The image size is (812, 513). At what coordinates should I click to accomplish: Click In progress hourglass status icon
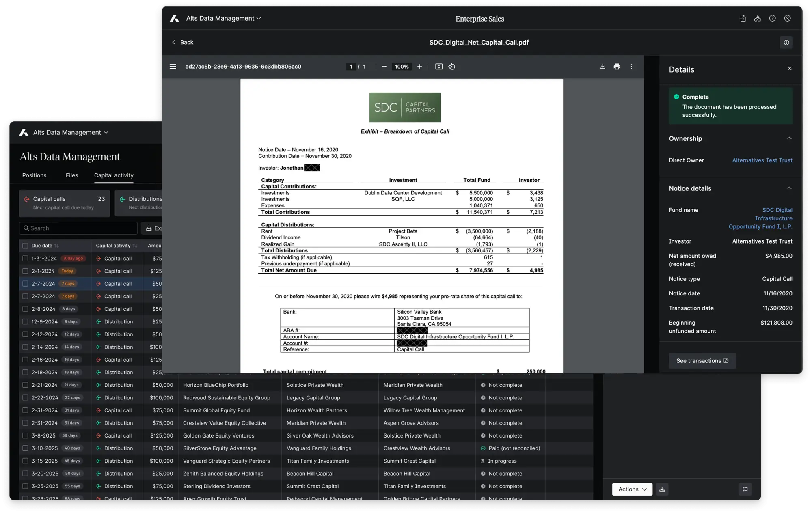click(483, 461)
